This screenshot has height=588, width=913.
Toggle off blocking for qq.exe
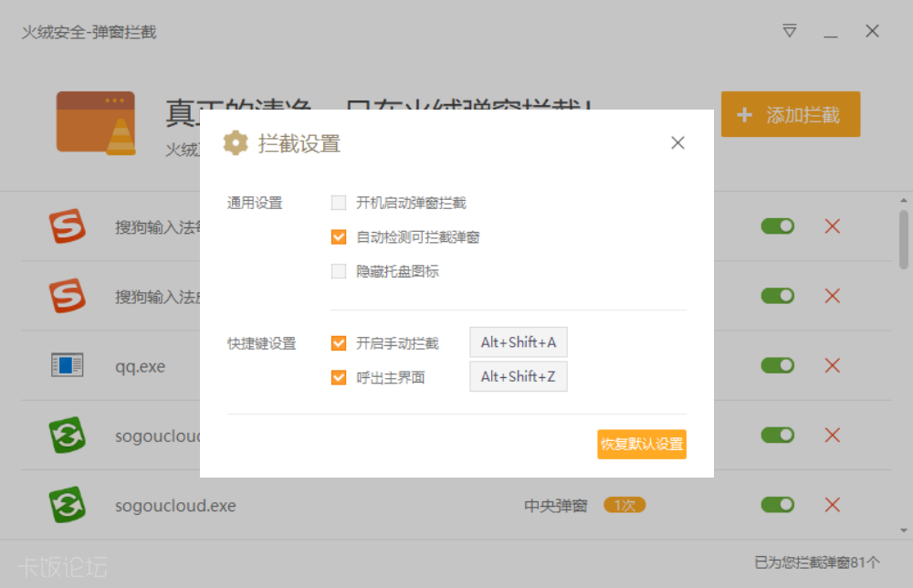click(x=777, y=365)
